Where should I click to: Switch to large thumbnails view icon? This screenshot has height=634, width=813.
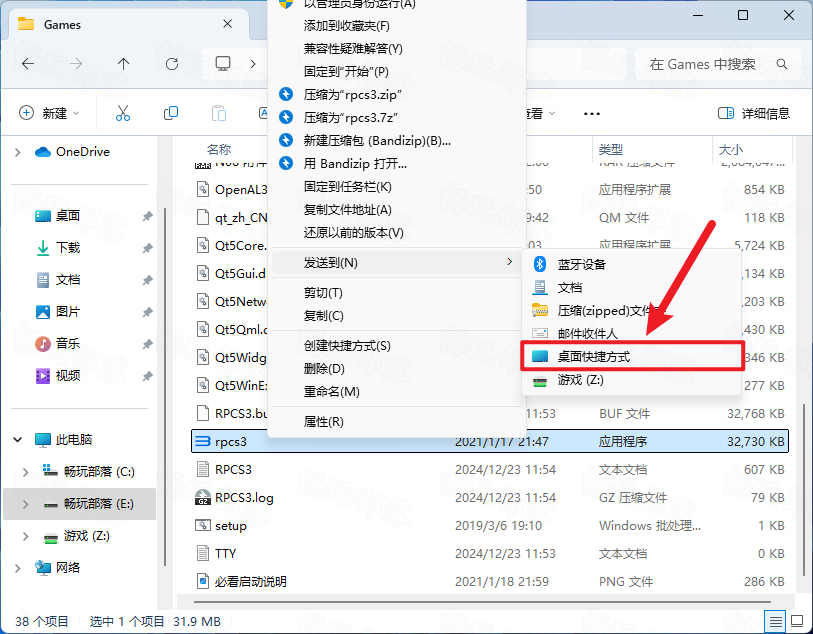click(x=796, y=621)
